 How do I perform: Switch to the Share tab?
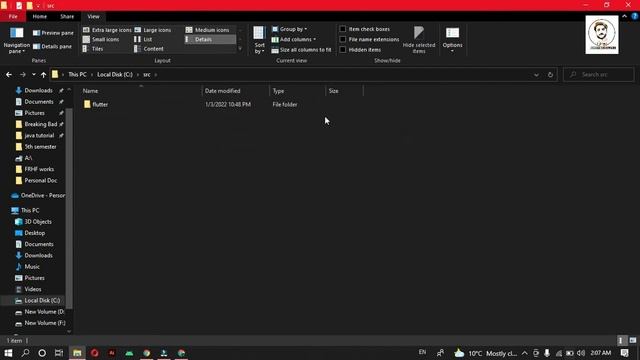click(67, 16)
